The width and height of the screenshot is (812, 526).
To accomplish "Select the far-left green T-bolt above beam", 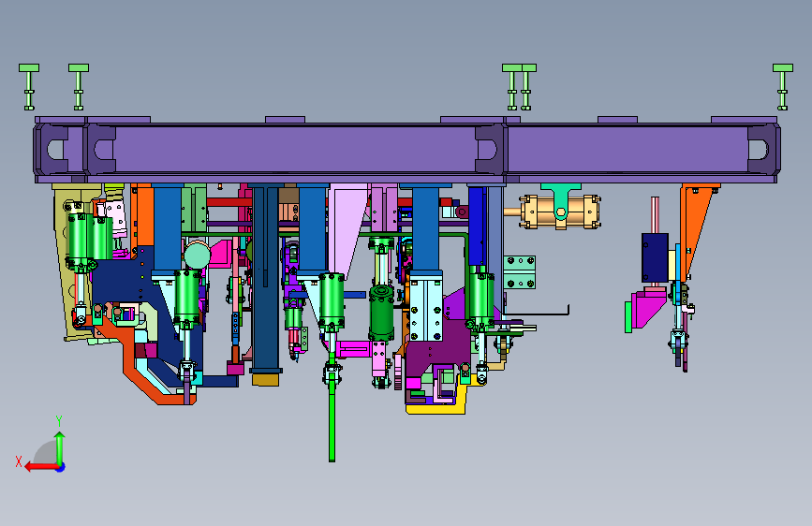I will [x=29, y=87].
